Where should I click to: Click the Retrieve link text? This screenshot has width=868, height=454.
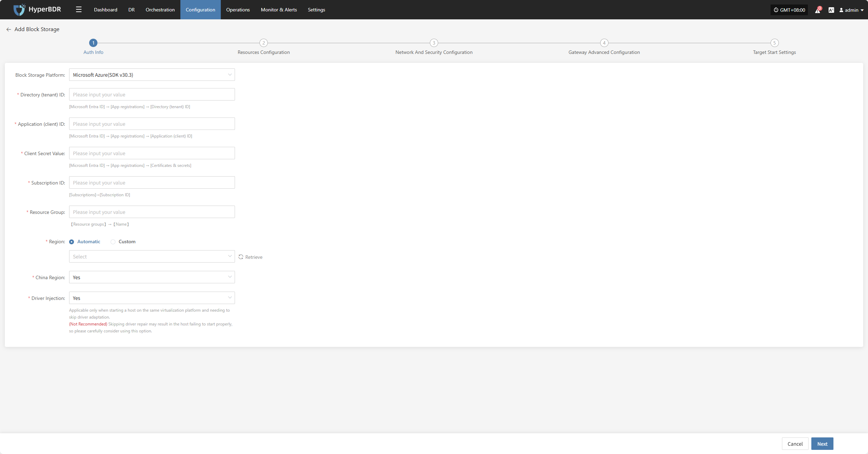pos(254,257)
